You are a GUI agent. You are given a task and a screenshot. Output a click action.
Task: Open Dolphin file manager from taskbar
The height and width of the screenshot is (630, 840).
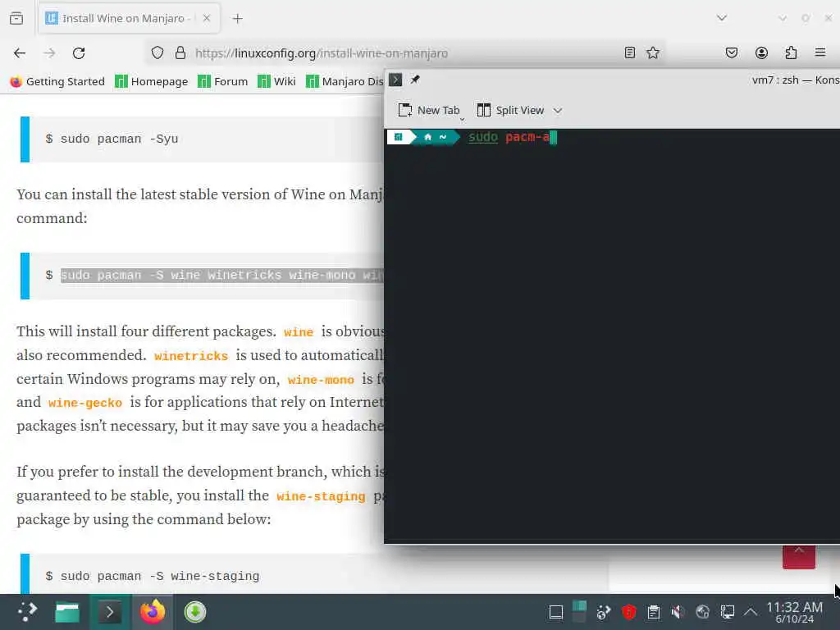67,612
